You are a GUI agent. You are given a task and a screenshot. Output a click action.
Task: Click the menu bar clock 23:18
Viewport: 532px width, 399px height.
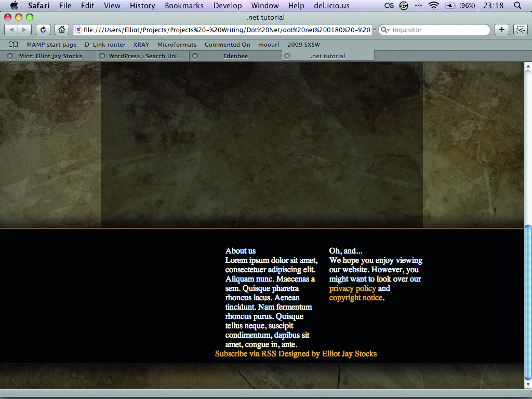point(493,5)
